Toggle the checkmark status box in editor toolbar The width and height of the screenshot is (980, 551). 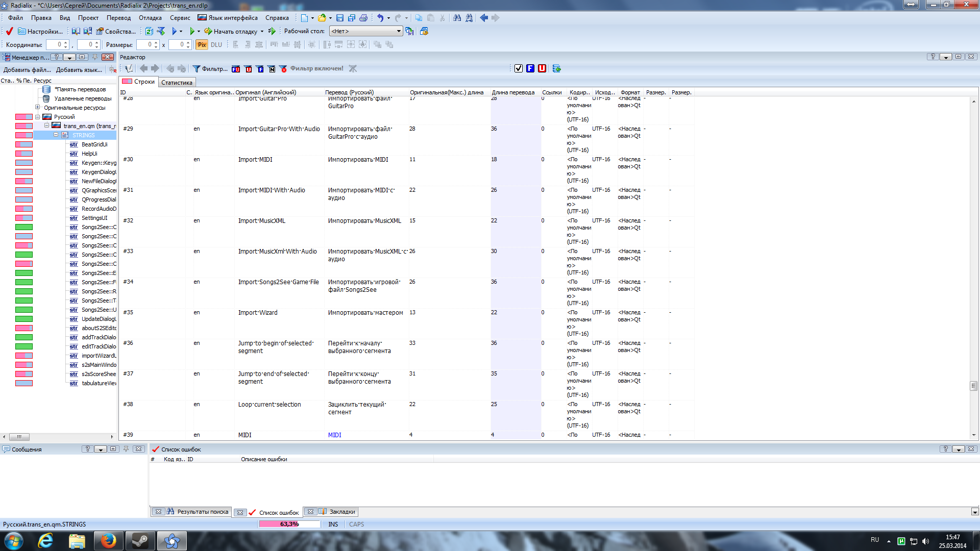tap(519, 68)
